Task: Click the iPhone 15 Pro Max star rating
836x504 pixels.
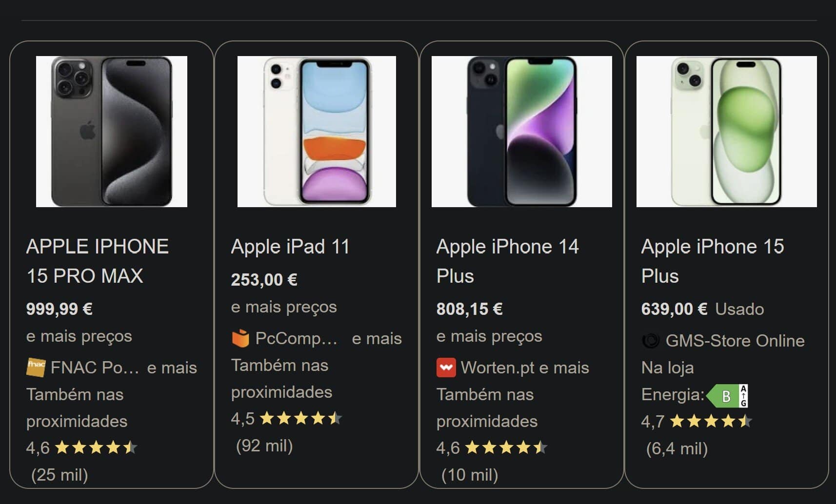Action: tap(96, 447)
